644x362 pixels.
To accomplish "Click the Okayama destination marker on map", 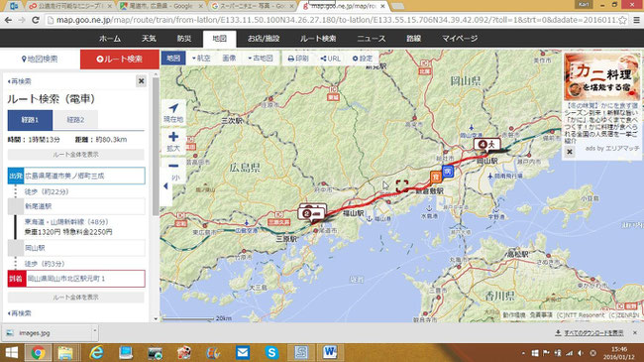I will click(487, 145).
